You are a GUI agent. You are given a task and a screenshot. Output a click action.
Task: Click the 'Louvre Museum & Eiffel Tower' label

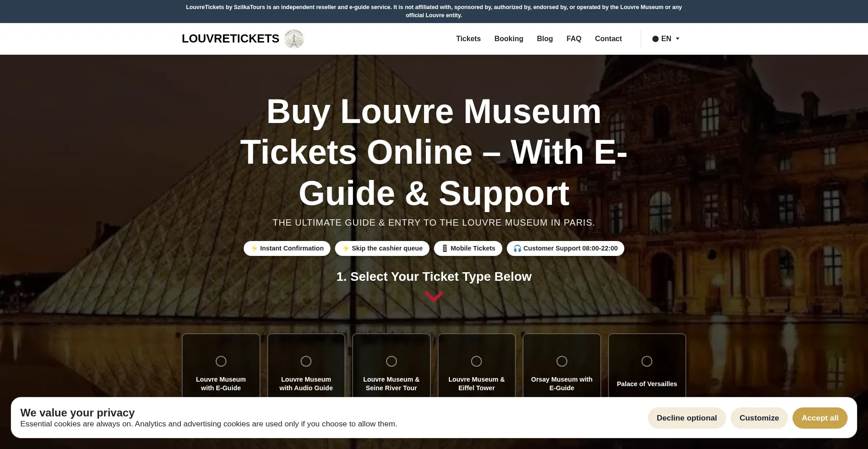click(x=476, y=384)
